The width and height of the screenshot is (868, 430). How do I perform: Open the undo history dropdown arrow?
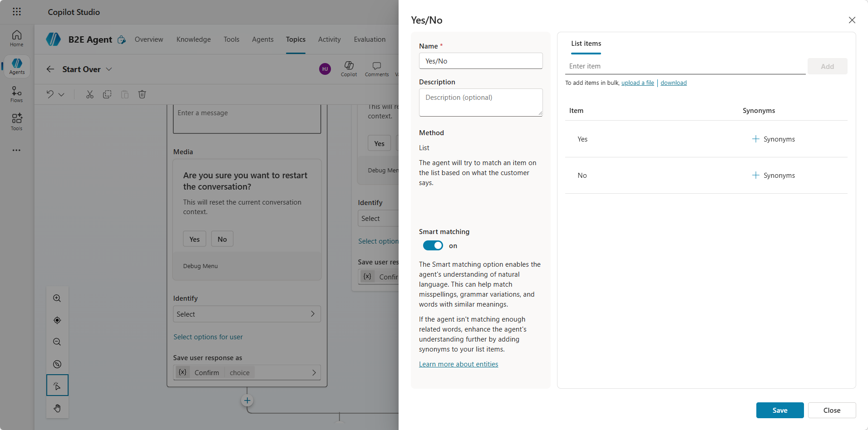(x=61, y=94)
